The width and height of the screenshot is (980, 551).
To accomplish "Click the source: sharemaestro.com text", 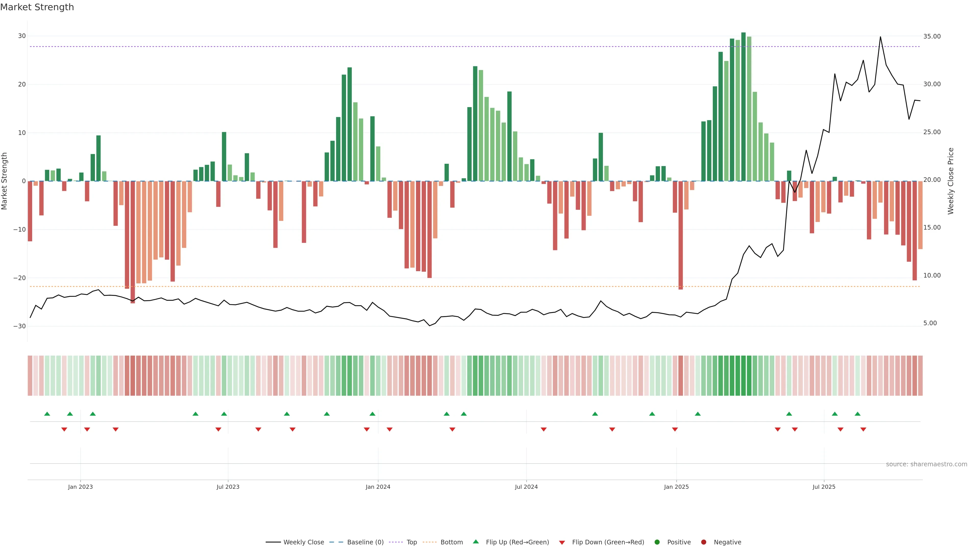I will click(926, 464).
